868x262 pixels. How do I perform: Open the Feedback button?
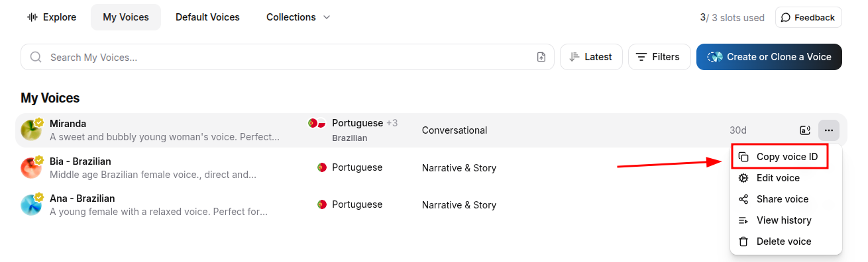click(808, 17)
